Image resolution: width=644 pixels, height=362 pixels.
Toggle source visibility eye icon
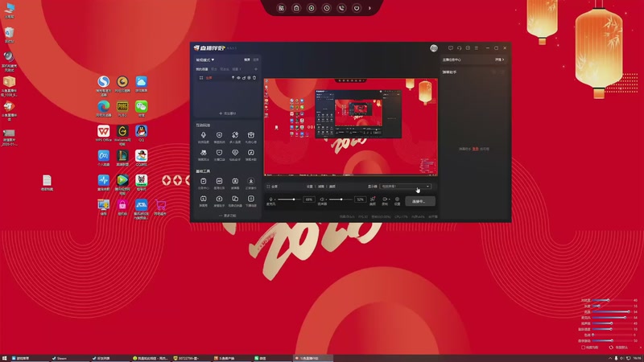(x=238, y=77)
